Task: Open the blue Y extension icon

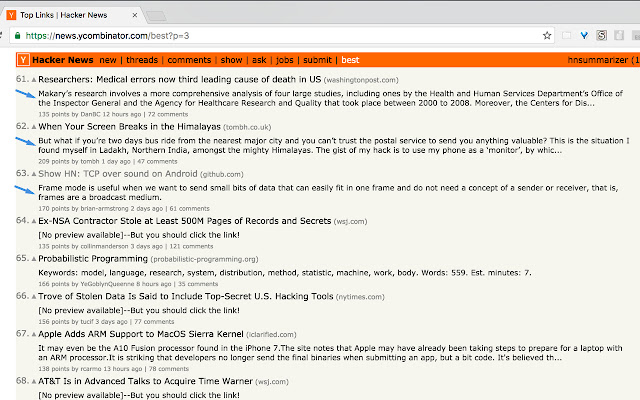Action: (x=584, y=36)
